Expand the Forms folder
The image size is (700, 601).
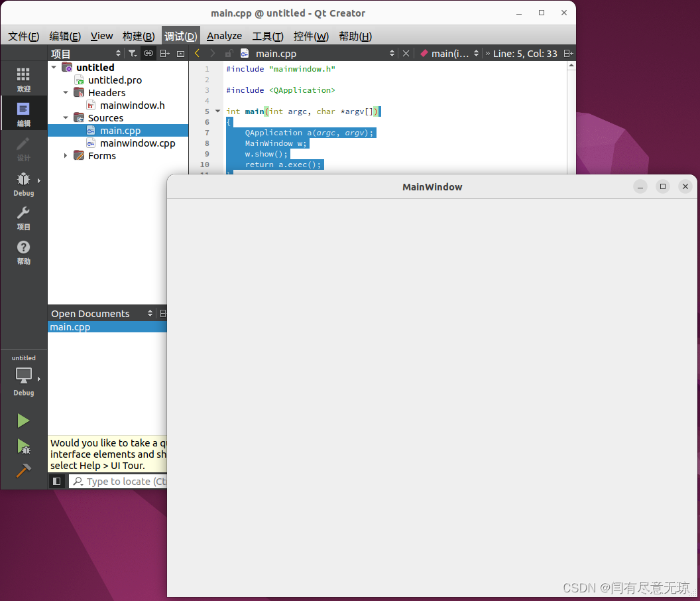(x=66, y=155)
